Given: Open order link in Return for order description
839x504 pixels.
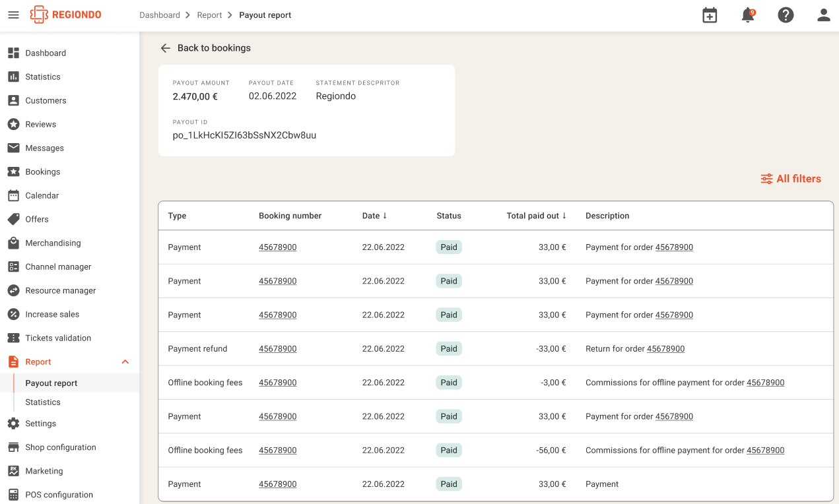Looking at the screenshot, I should (665, 349).
